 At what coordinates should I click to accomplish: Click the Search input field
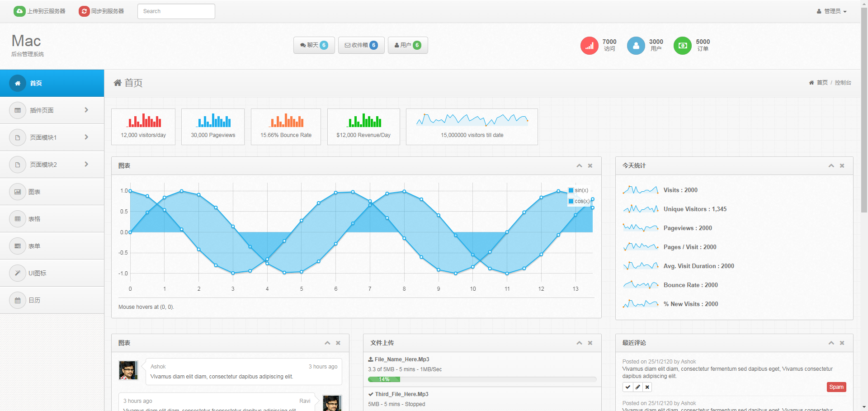176,11
